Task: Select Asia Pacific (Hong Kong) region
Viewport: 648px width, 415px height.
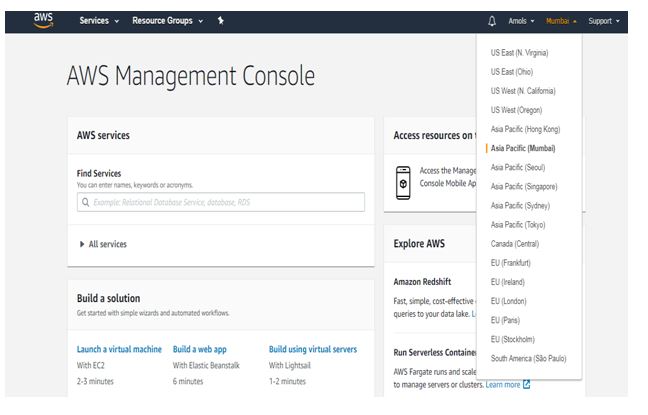Action: point(525,129)
